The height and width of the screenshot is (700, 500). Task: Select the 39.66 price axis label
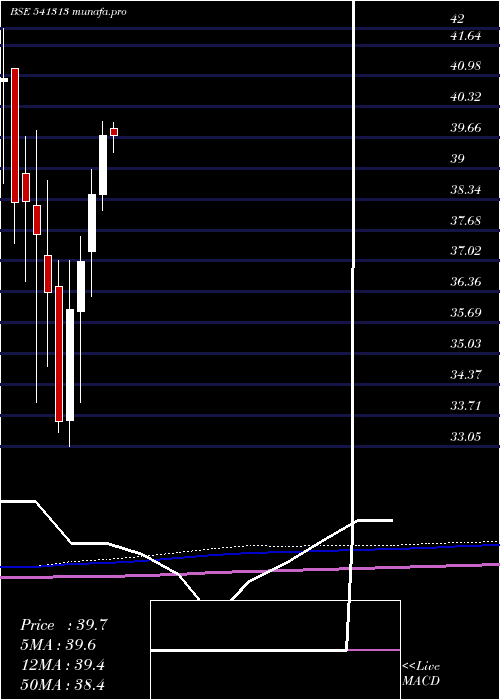click(466, 128)
